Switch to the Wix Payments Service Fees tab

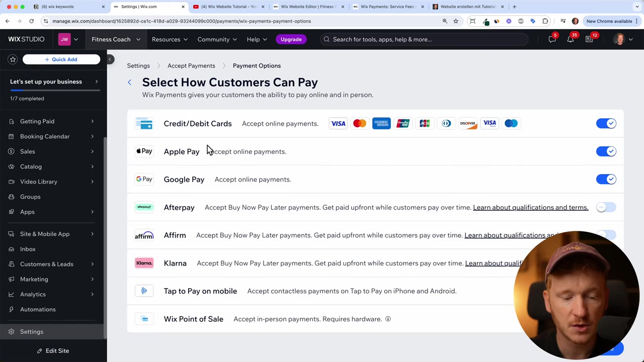point(387,7)
